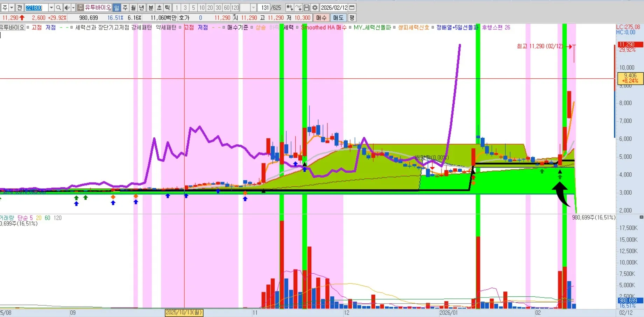This screenshot has height=317, width=644.
Task: Select the 틱 tick period tab
Action: click(x=168, y=8)
